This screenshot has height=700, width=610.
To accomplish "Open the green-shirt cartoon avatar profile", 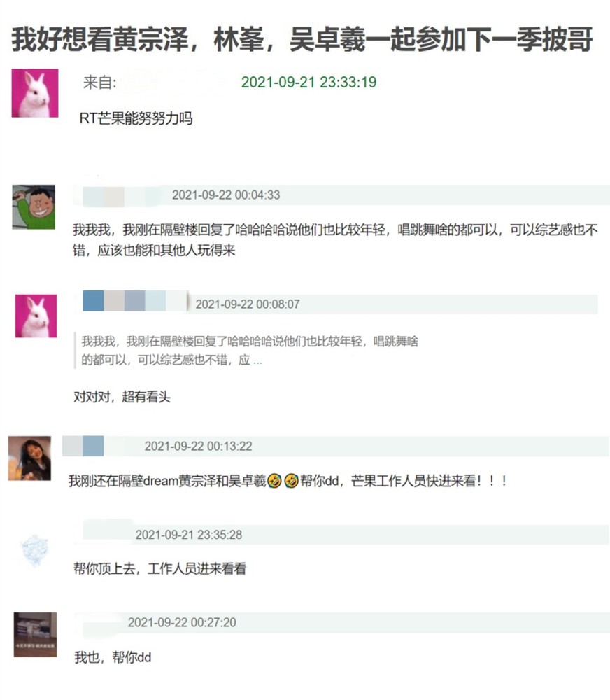I will [x=34, y=206].
